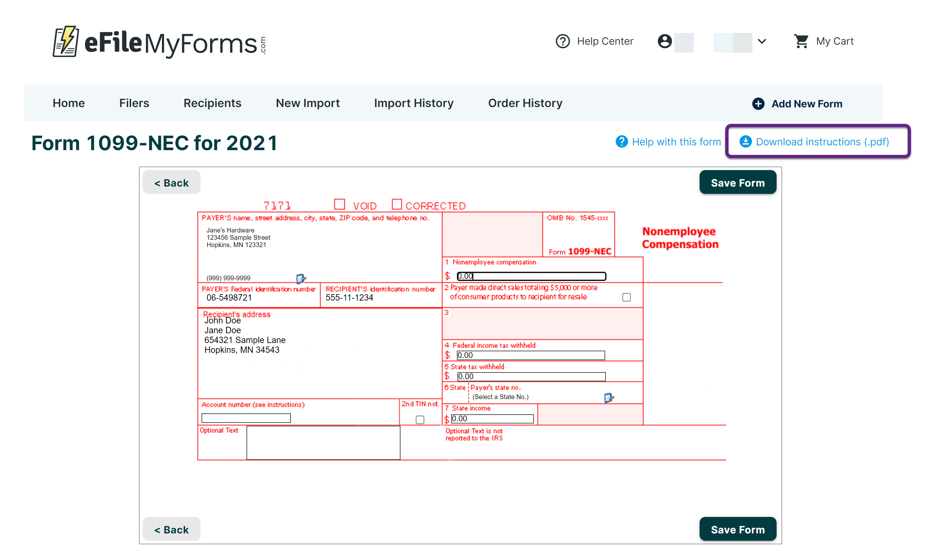Viewport: 929px width, 560px height.
Task: Check the CORRECTED checkbox
Action: [x=397, y=204]
